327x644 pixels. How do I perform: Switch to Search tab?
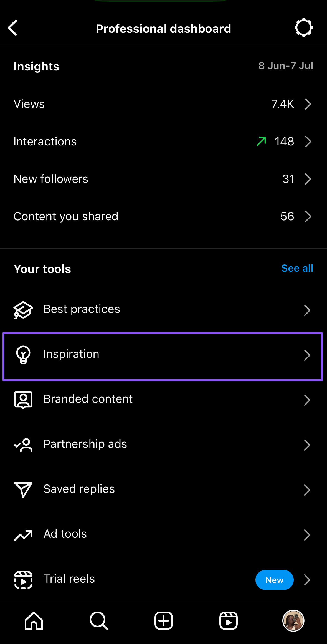point(98,621)
